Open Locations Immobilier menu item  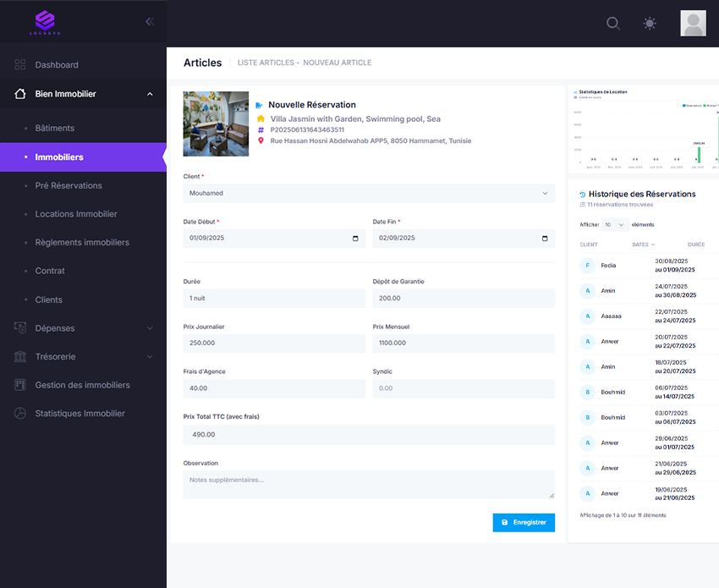[76, 214]
